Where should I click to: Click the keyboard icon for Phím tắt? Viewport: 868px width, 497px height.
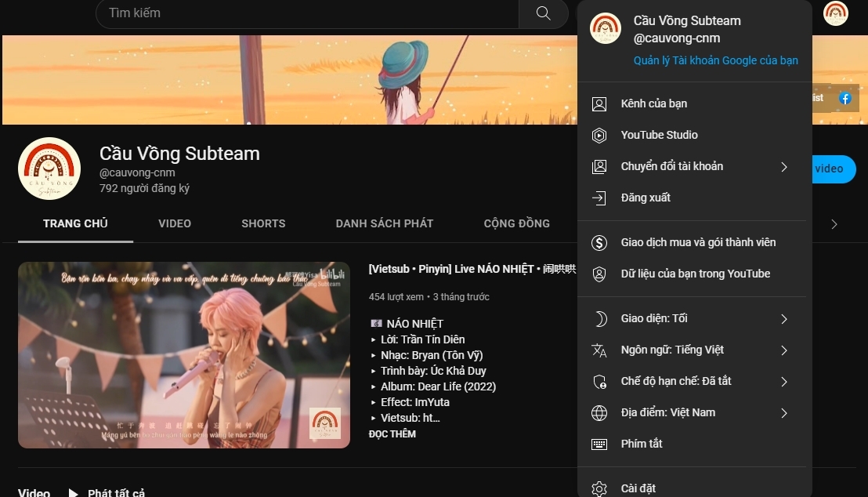pos(599,444)
